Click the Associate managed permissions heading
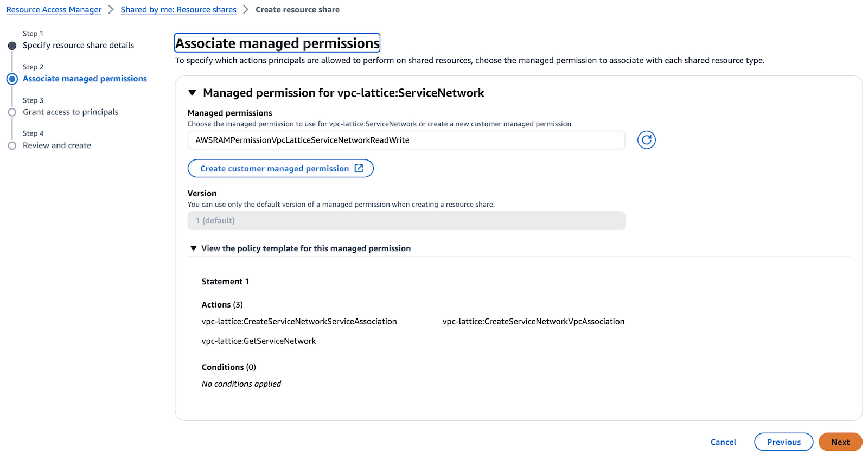 click(x=277, y=43)
